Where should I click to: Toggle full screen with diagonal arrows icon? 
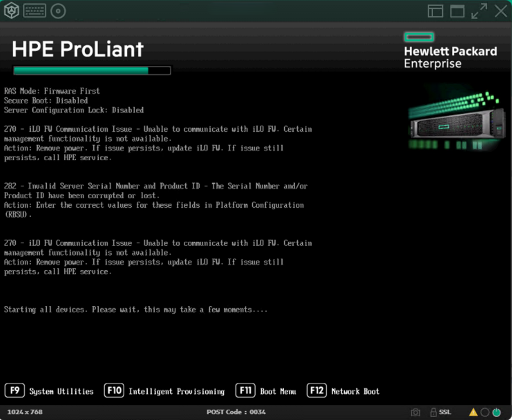point(479,11)
